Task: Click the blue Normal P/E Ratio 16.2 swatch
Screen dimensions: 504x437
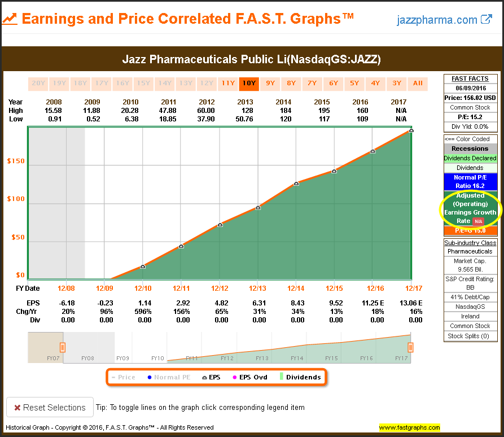Action: [470, 181]
